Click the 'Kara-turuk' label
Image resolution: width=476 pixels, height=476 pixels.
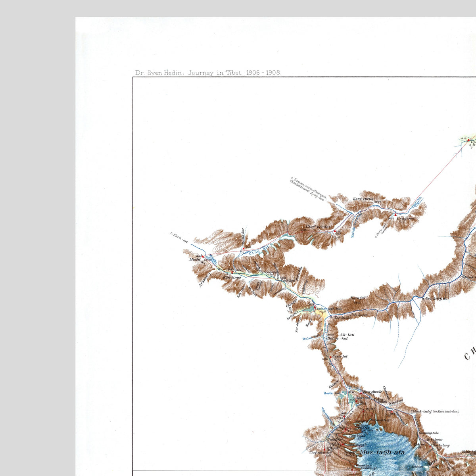[x=363, y=199]
